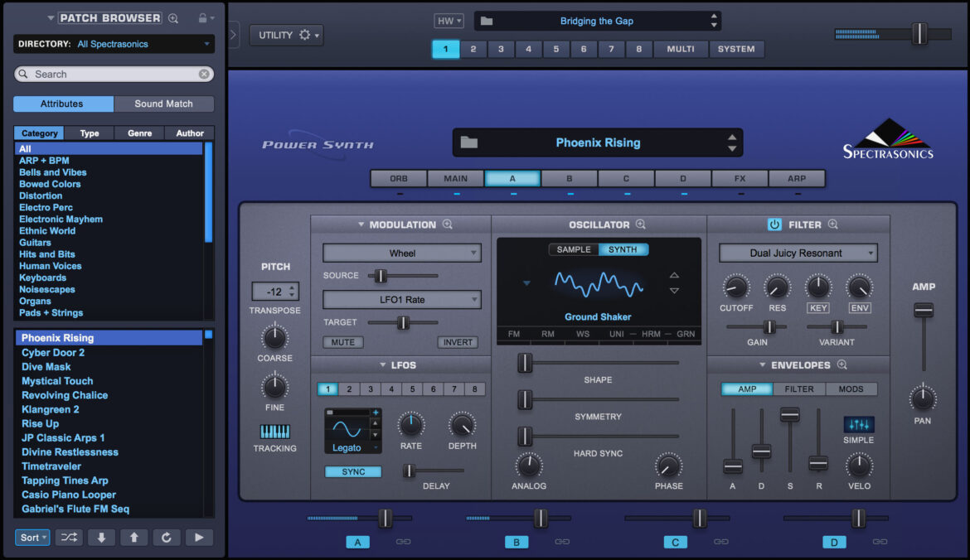The width and height of the screenshot is (970, 560).
Task: Open the Dual Juicy Resonant filter dropdown
Action: (x=798, y=253)
